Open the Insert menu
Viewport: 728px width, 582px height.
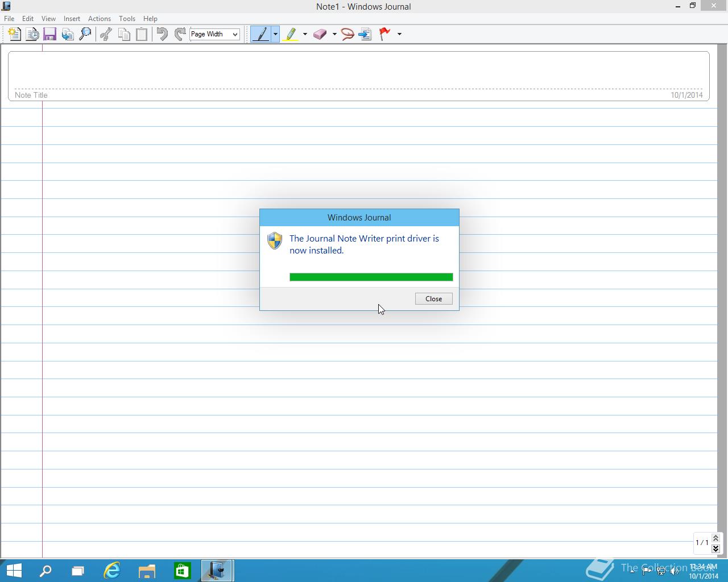[x=72, y=19]
